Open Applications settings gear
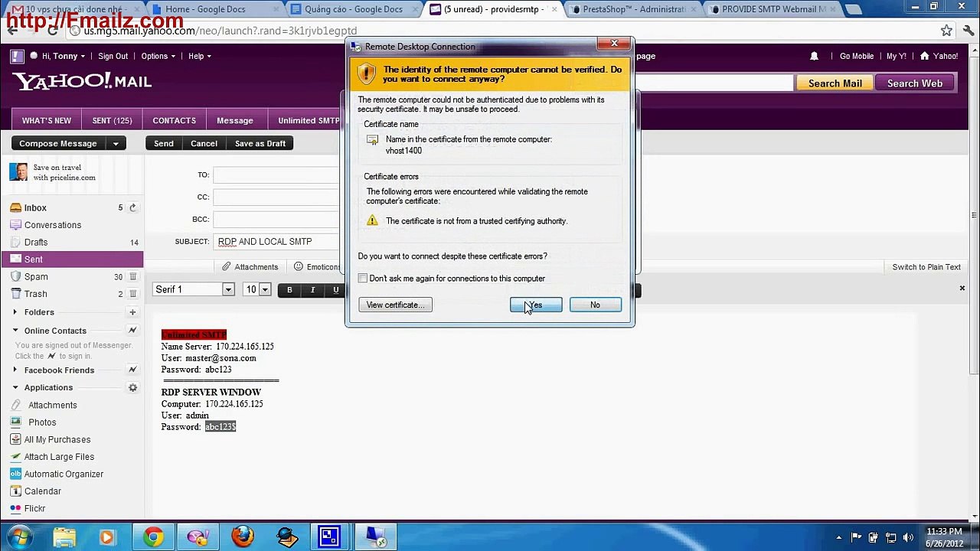Image resolution: width=980 pixels, height=551 pixels. pos(132,388)
